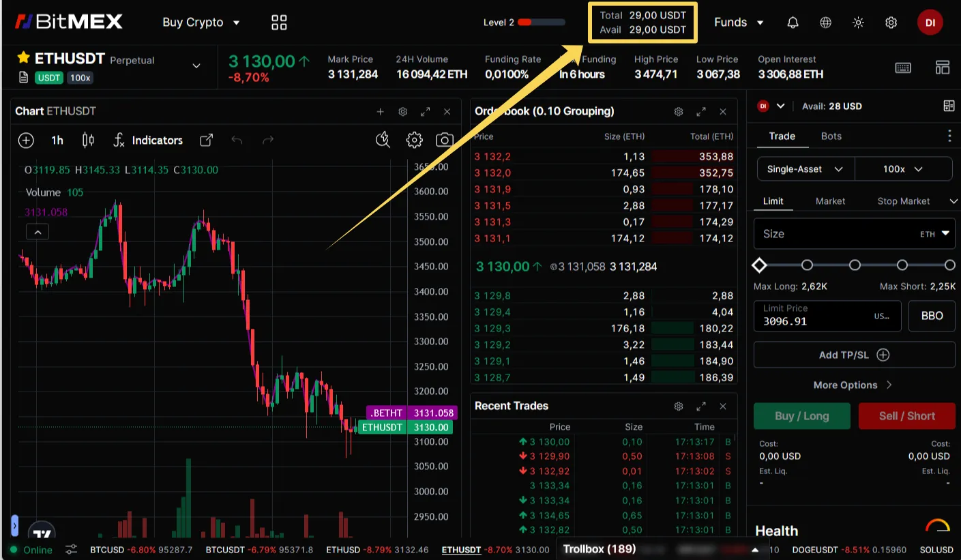
Task: Open the language globe selector
Action: click(x=825, y=22)
